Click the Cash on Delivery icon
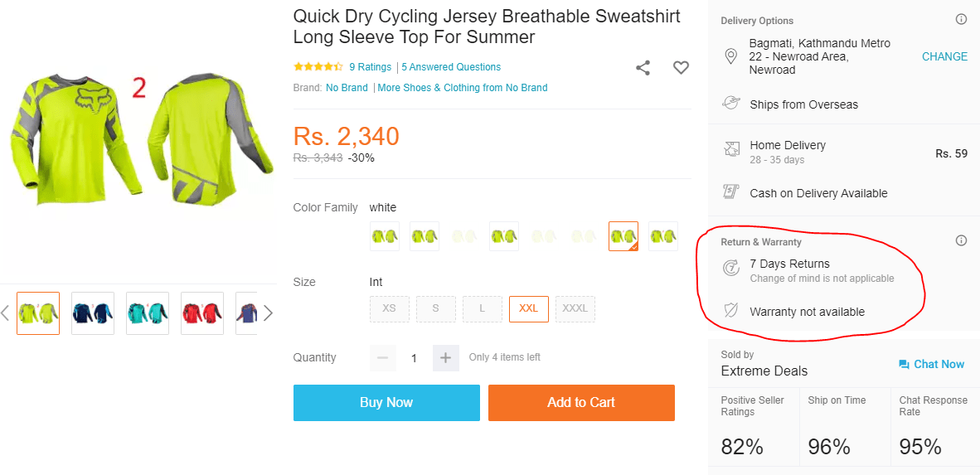The image size is (980, 475). click(731, 192)
